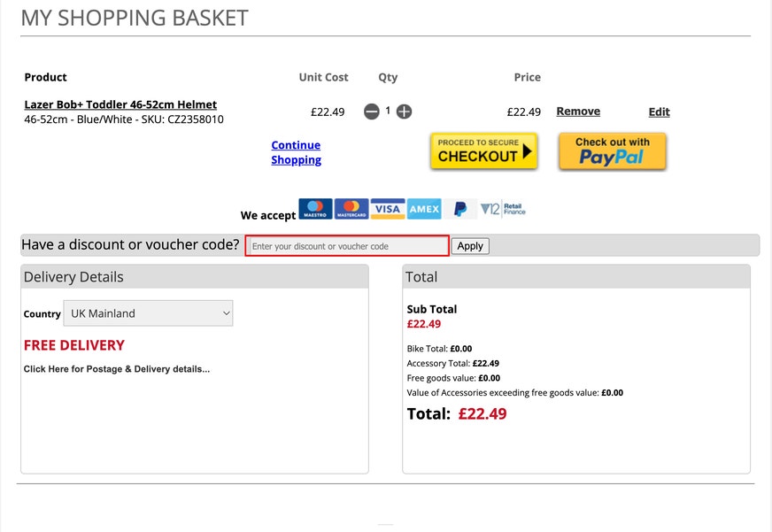
Task: Click the quantity value 1
Action: pos(388,111)
